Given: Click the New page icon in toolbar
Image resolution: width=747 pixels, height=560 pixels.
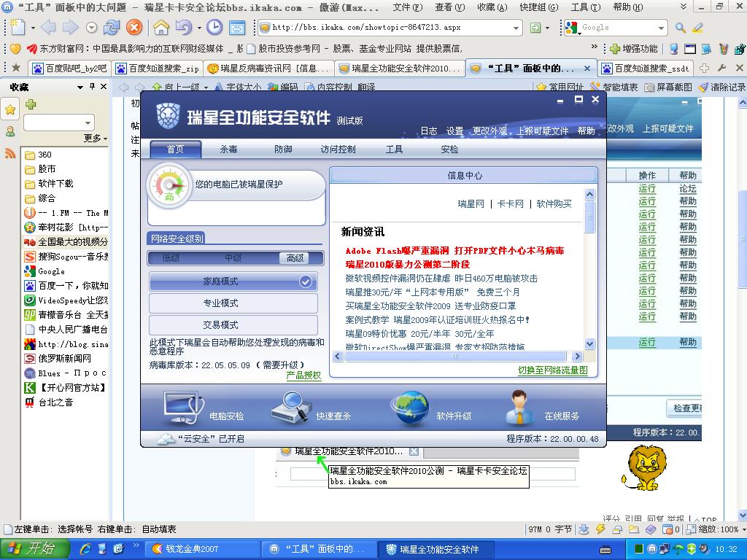Looking at the screenshot, I should coord(18,28).
